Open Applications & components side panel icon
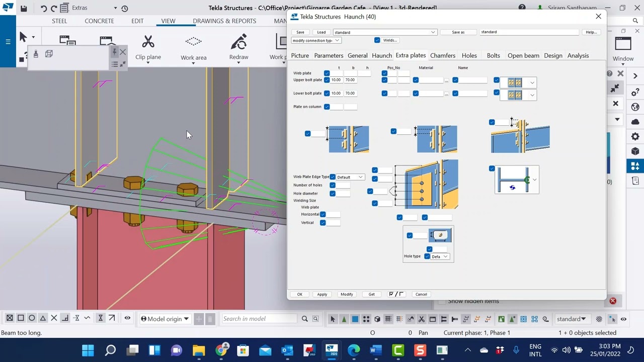 [635, 165]
